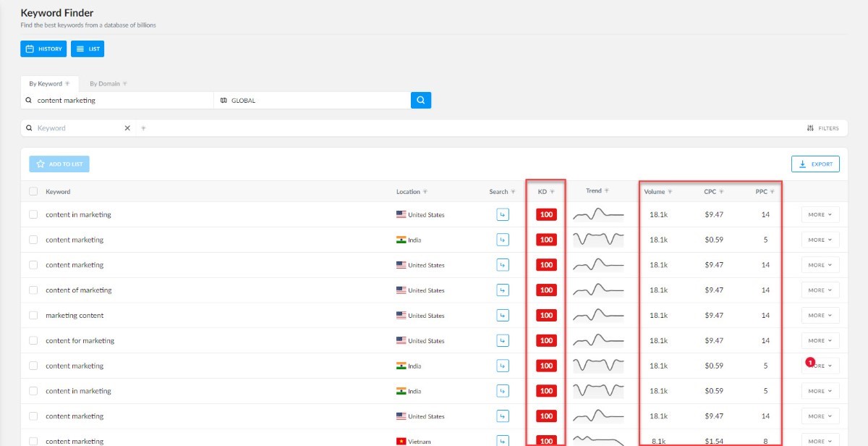Click the Add to List button
The width and height of the screenshot is (868, 446).
click(59, 164)
